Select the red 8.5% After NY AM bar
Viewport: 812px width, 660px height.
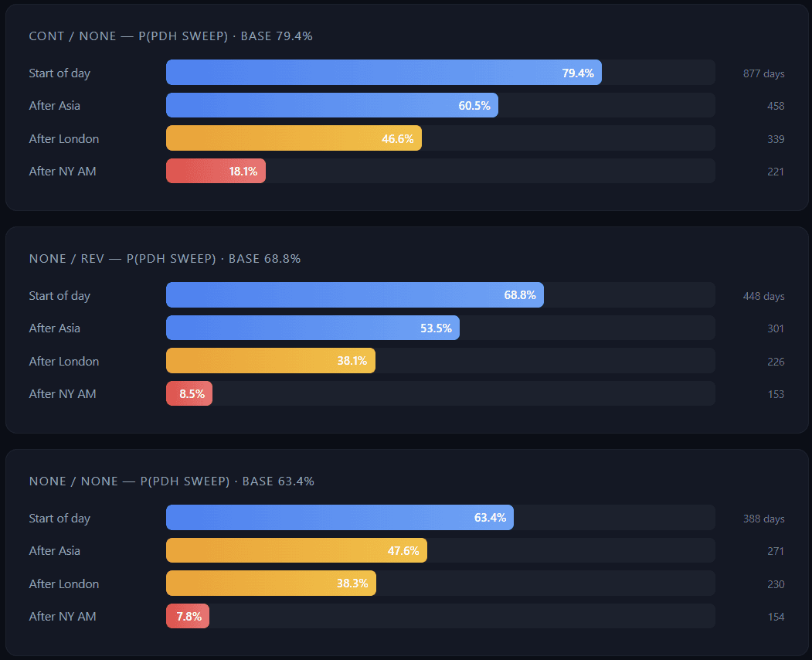(x=189, y=394)
